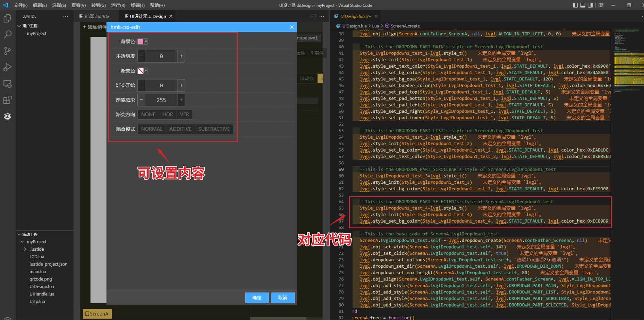This screenshot has height=320, width=644.
Task: Open the pink 背景色 color swatch
Action: [x=141, y=42]
